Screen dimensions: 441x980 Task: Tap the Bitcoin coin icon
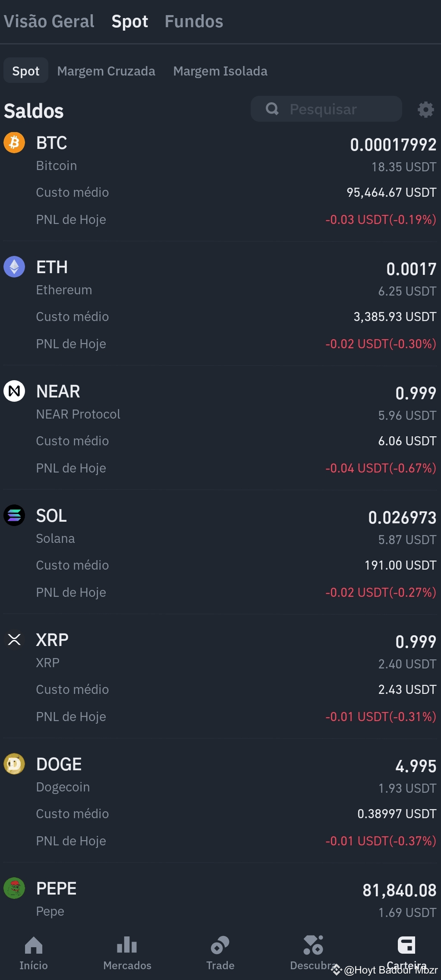pyautogui.click(x=14, y=142)
